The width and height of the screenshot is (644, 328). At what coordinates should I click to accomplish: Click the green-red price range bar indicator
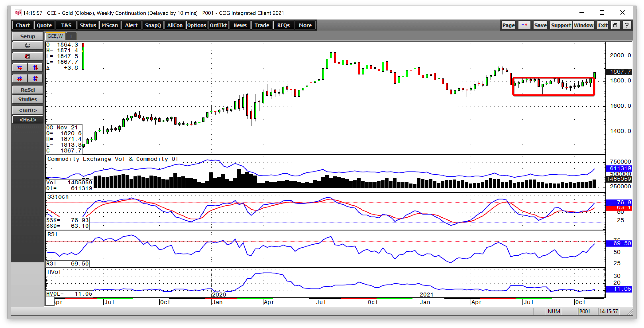coord(83,56)
